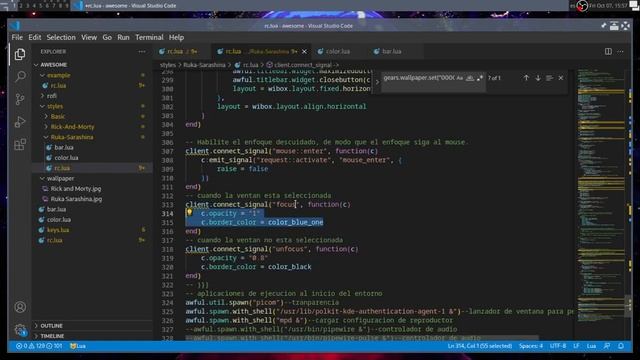Change end of line via LF
The height and width of the screenshot is (360, 640).
click(x=576, y=346)
